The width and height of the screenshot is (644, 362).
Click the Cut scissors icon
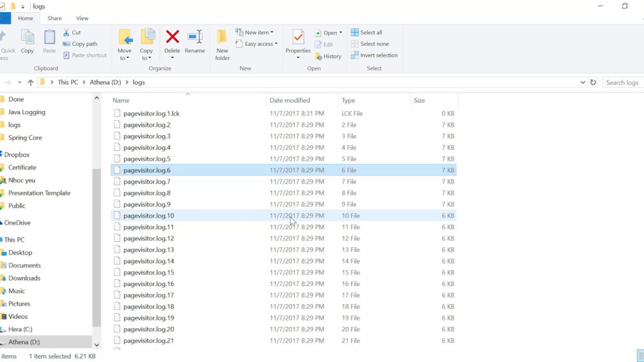[66, 33]
